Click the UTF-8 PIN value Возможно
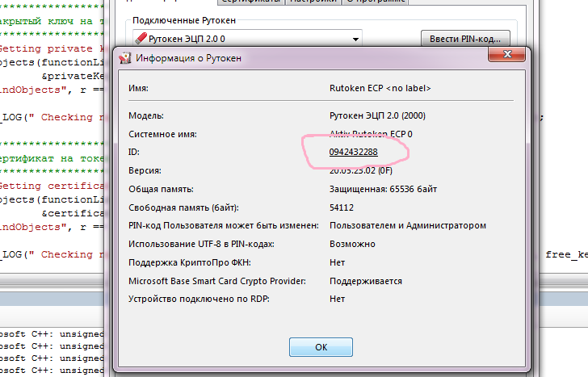Image resolution: width=588 pixels, height=377 pixels. click(x=352, y=244)
